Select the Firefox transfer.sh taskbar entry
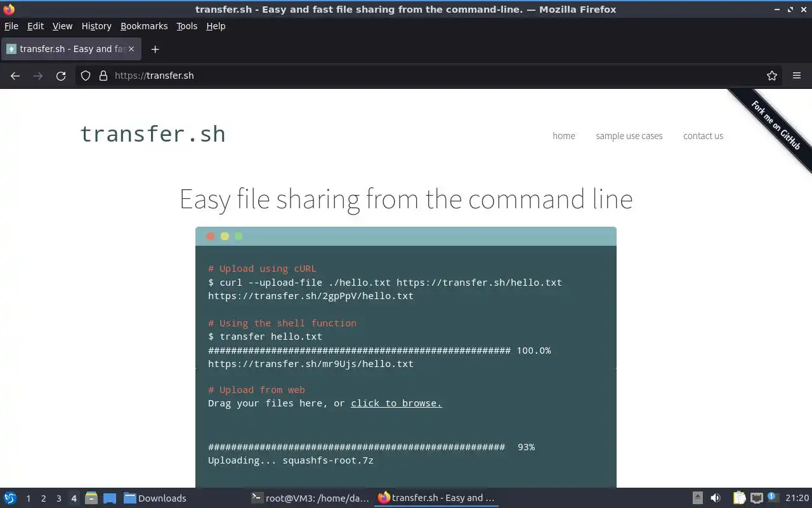Screen dimensions: 812x508 click(x=436, y=498)
